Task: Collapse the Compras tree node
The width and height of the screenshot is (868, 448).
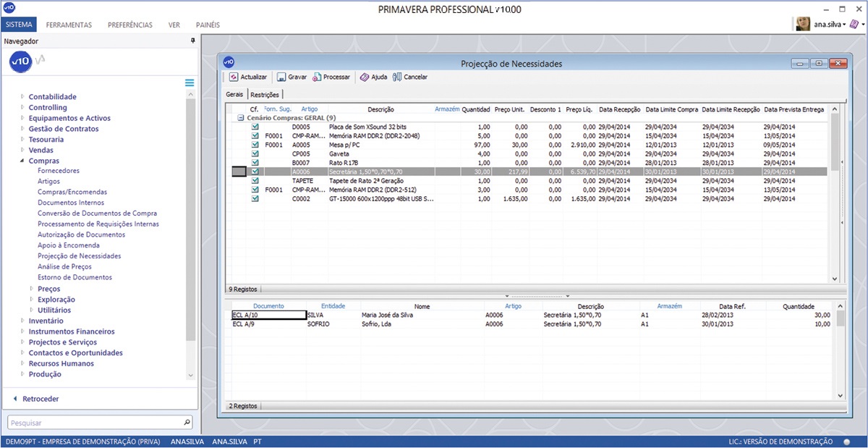Action: [22, 161]
